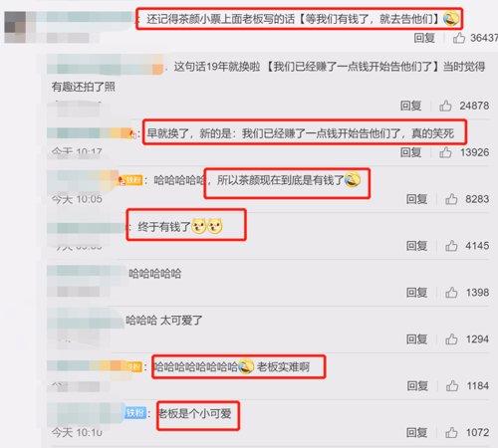Image resolution: width=498 pixels, height=448 pixels.
Task: Like the comment with 13926 likes
Action: pos(445,152)
